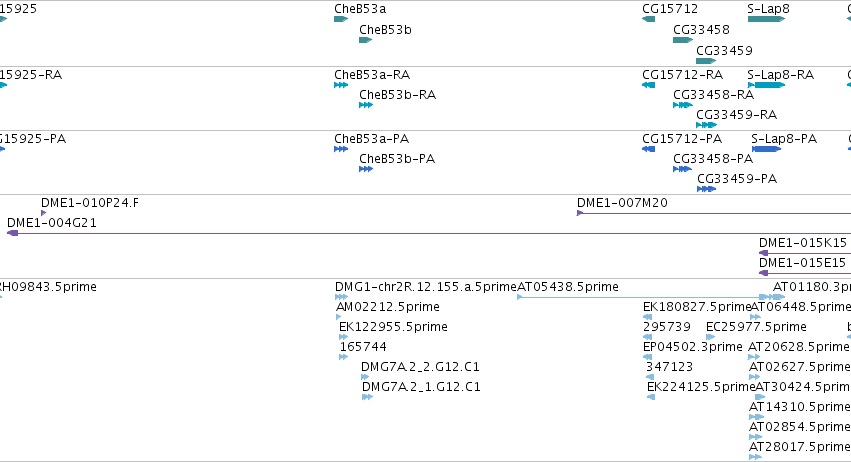Select the AT20628.5prime EST arrow
The width and height of the screenshot is (851, 462).
click(x=754, y=357)
